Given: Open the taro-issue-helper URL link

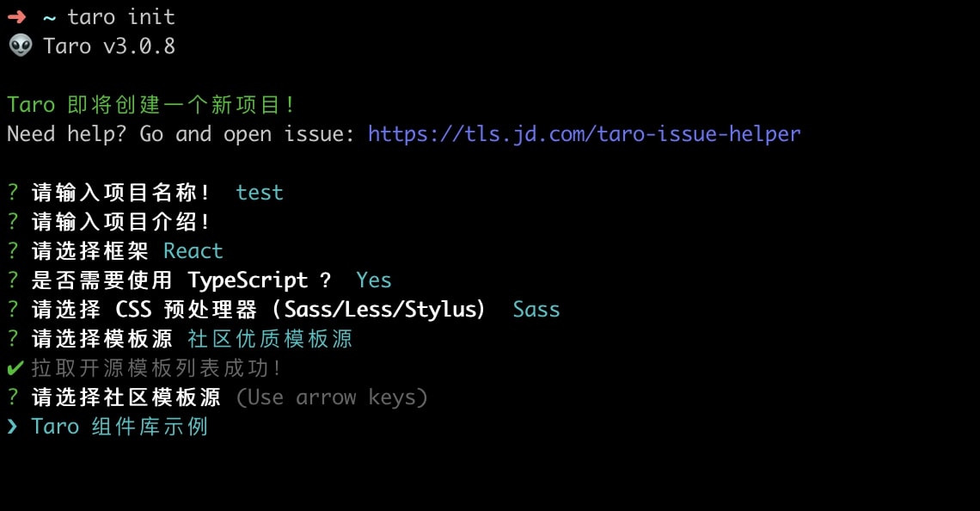Looking at the screenshot, I should 585,134.
